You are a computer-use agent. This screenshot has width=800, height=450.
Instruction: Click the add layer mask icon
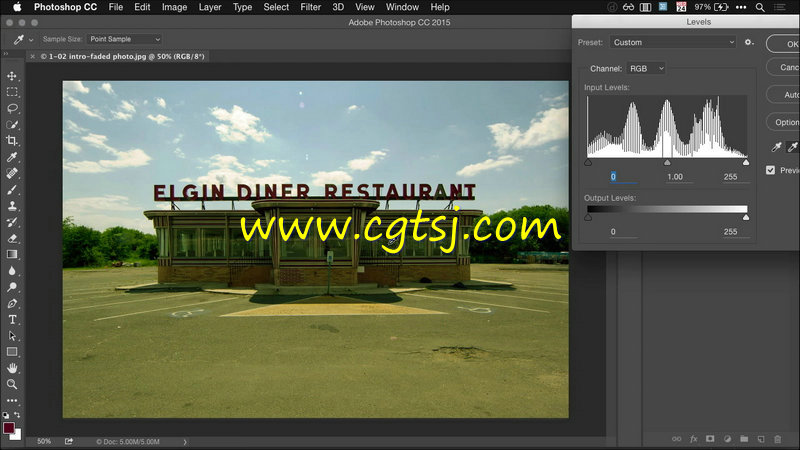coord(710,439)
